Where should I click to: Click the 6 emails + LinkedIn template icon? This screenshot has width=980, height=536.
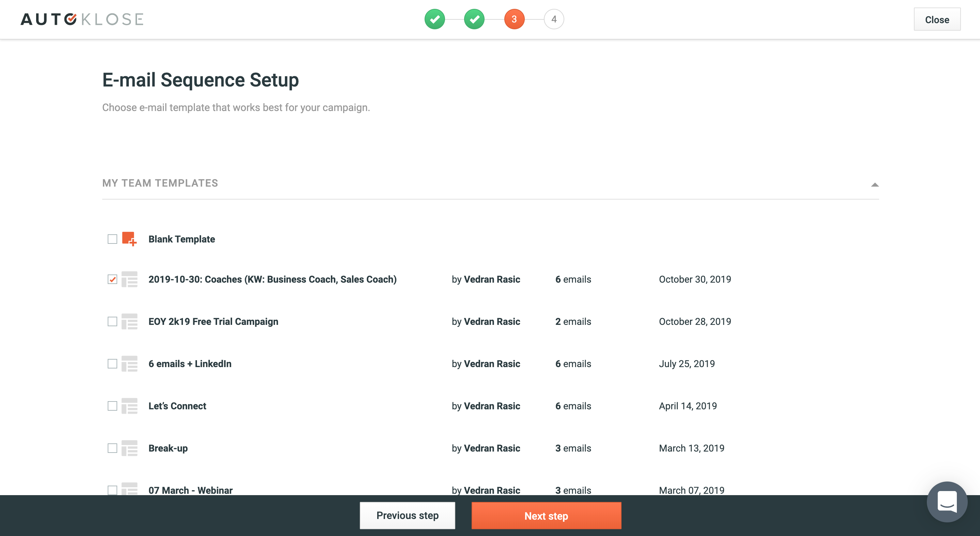[129, 364]
